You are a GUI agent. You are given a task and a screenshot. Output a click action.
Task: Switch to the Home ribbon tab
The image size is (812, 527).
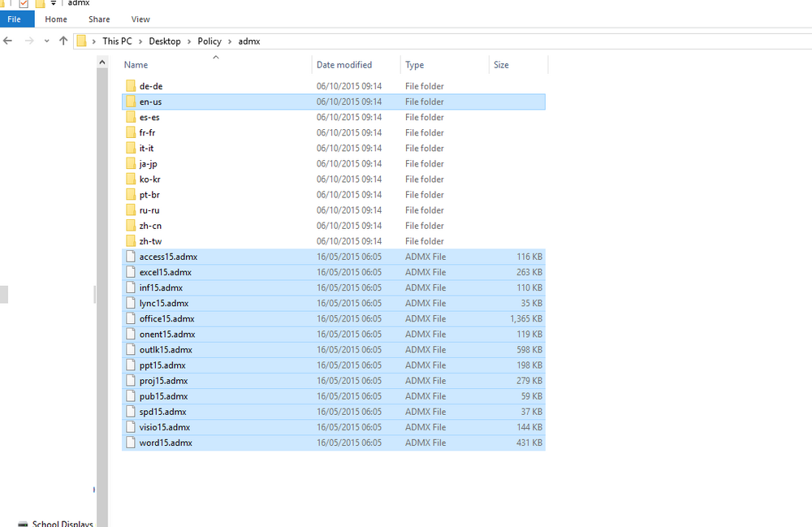[56, 19]
